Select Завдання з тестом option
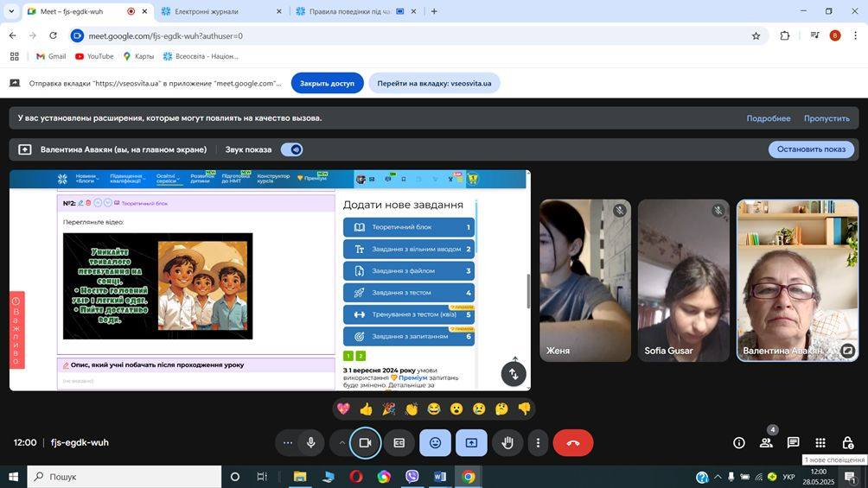Image resolution: width=868 pixels, height=488 pixels. pos(409,293)
